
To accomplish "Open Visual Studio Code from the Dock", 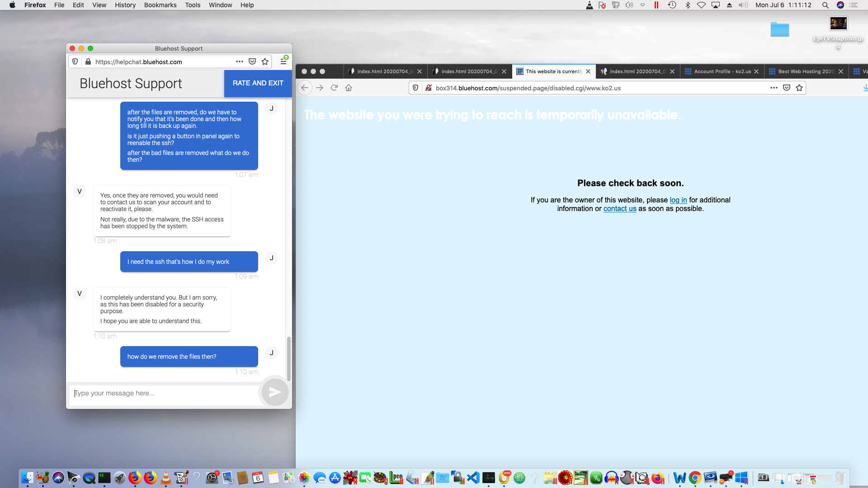I will tap(473, 478).
